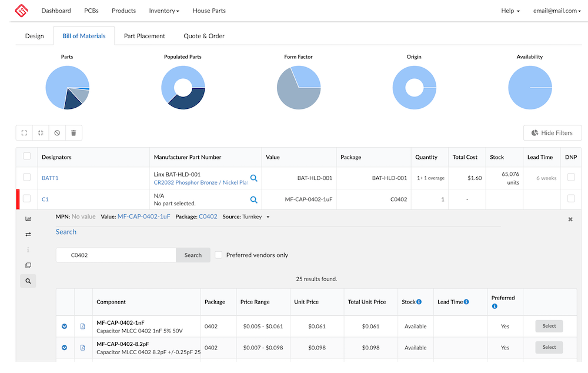Screen dimensions: 588x373
Task: Click the collapse-all rows icon
Action: click(x=41, y=133)
